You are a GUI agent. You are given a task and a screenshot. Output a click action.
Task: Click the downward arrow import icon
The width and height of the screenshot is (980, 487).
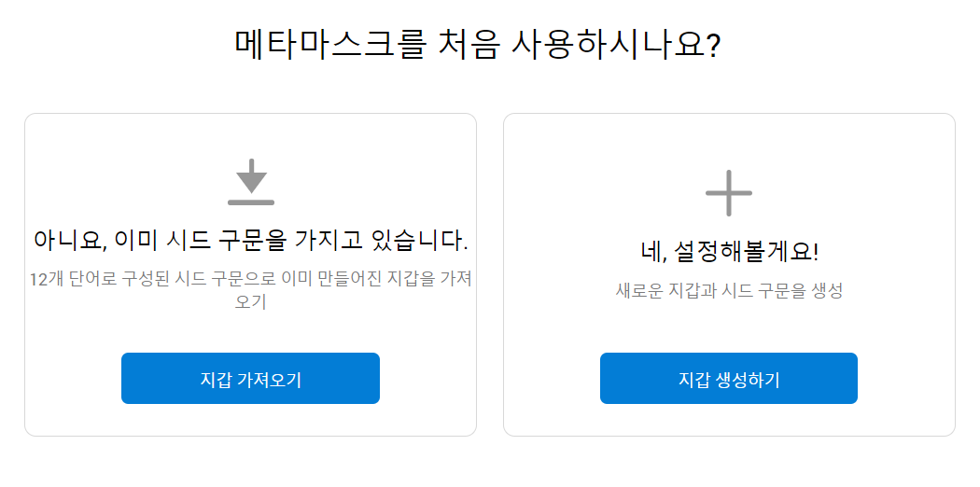point(251,181)
